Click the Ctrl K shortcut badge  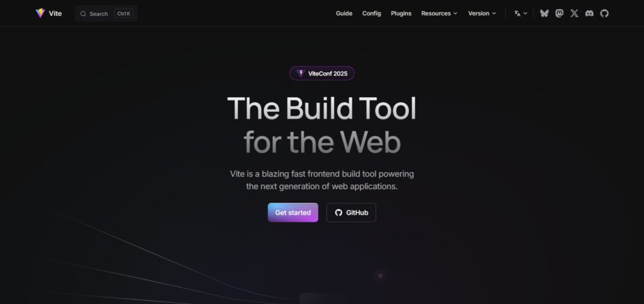[124, 14]
